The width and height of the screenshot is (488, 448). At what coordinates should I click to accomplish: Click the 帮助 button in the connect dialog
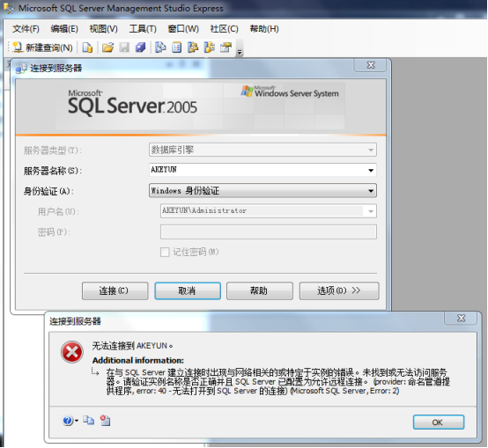coord(260,290)
